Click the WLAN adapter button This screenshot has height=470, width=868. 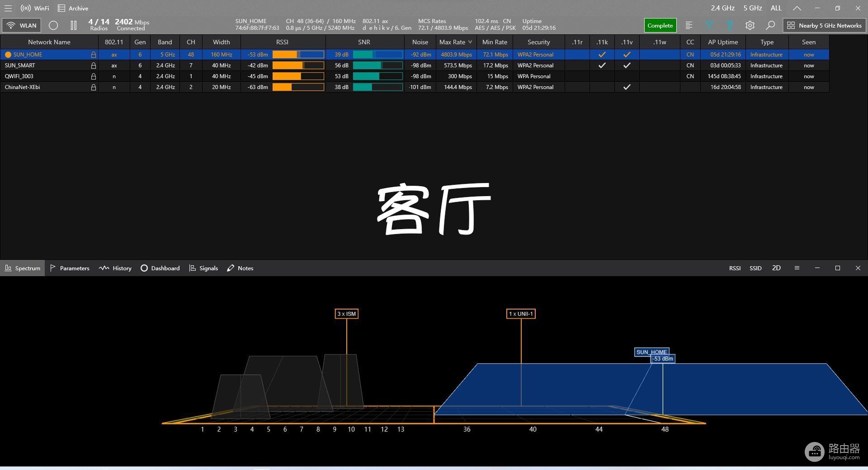pyautogui.click(x=22, y=25)
